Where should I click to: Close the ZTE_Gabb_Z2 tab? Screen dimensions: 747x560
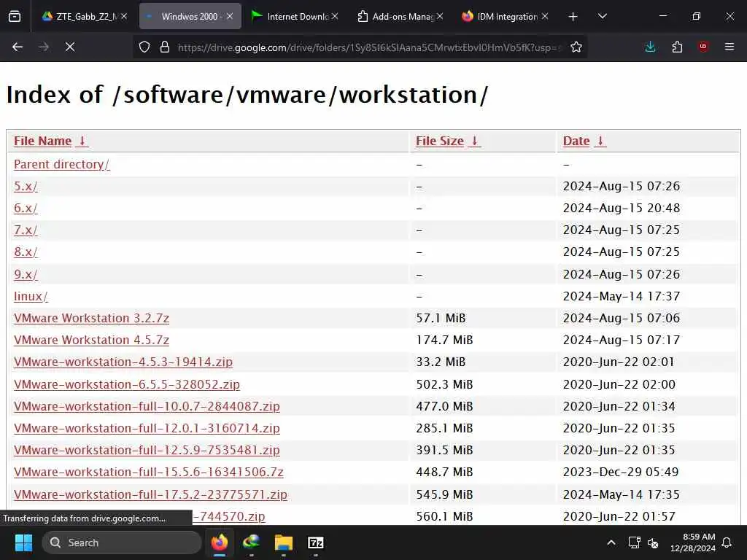tap(124, 16)
